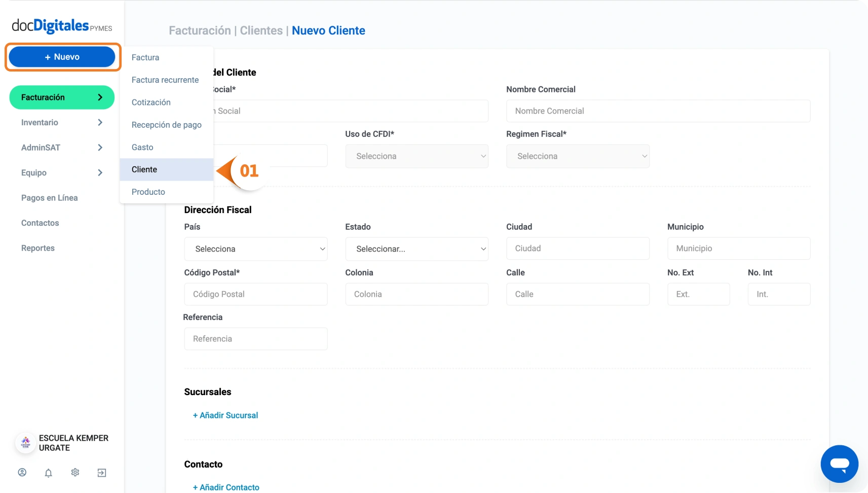868x493 pixels.
Task: Expand the Inventario sidebar section
Action: tap(62, 122)
